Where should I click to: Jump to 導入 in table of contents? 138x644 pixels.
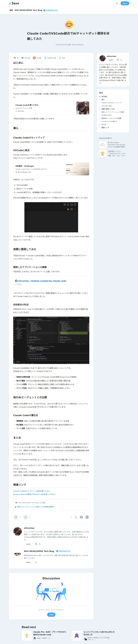pos(103,99)
